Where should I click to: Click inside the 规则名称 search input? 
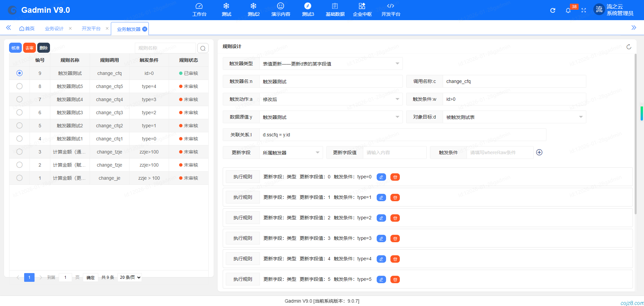(164, 48)
